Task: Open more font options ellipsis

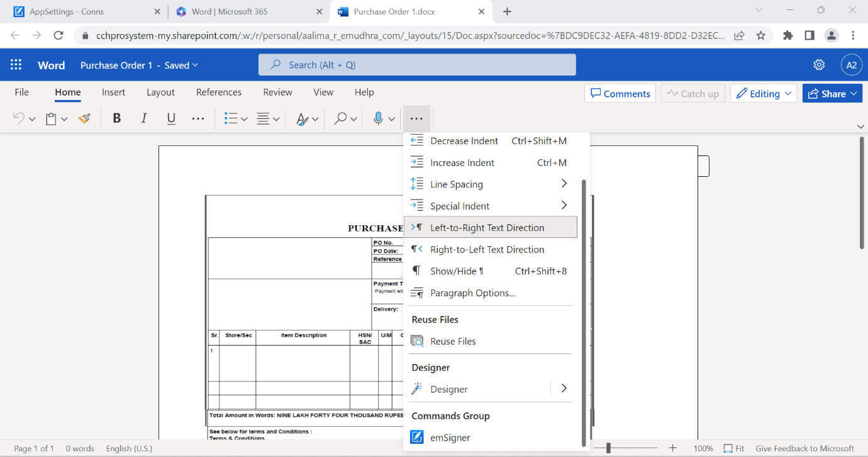Action: (x=198, y=118)
